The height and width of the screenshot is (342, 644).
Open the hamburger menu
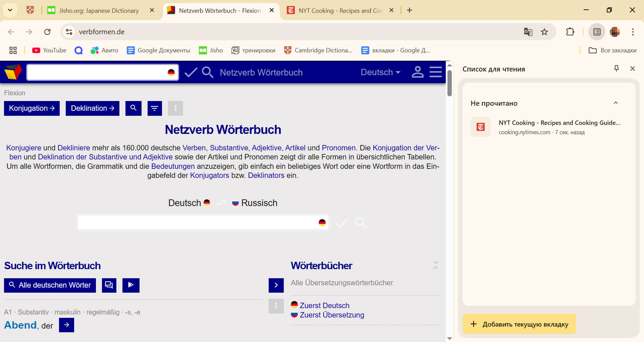(436, 72)
